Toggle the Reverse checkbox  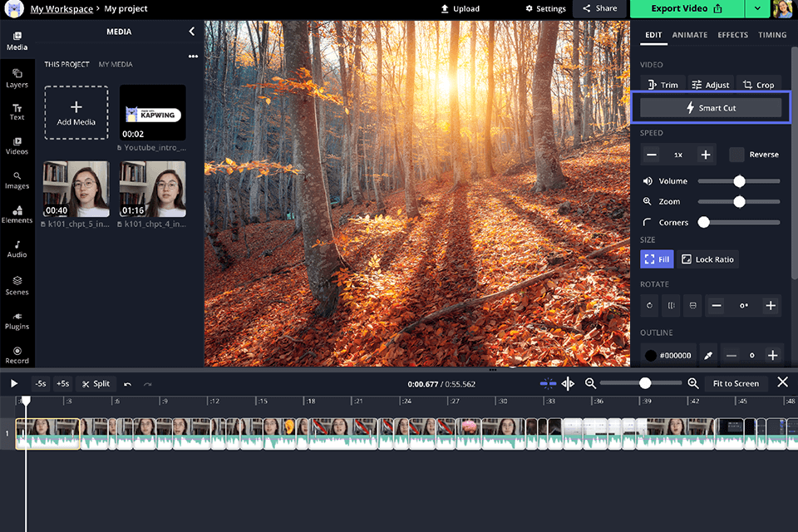(x=736, y=155)
